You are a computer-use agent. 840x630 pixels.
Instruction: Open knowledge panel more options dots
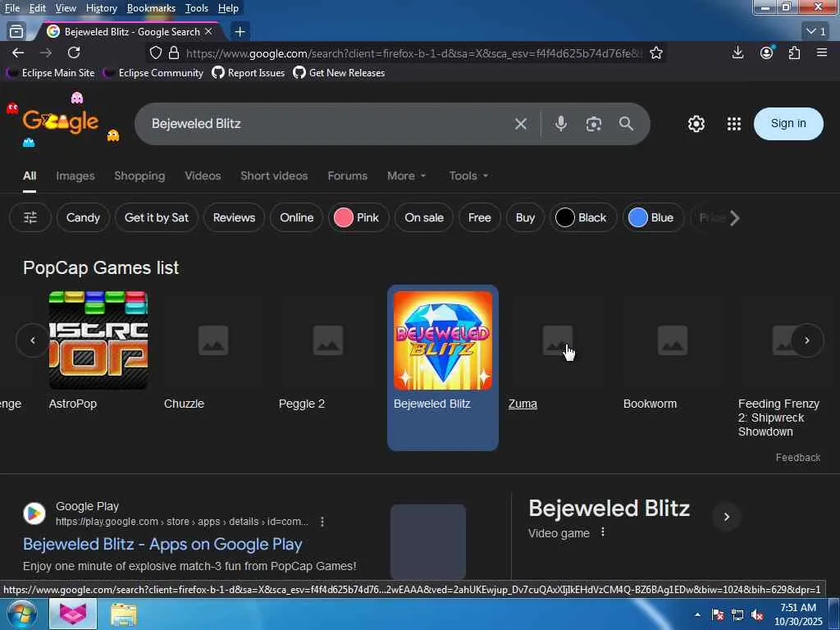point(603,532)
